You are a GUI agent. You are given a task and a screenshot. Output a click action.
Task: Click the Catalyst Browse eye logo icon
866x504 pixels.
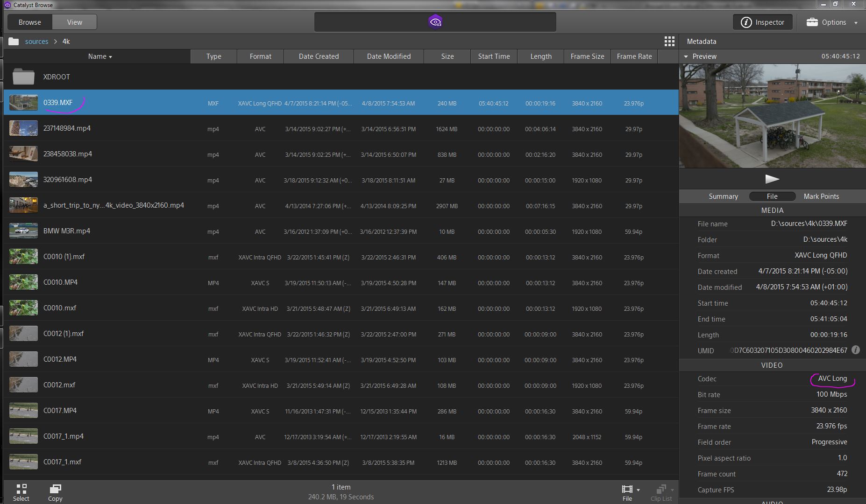coord(435,22)
